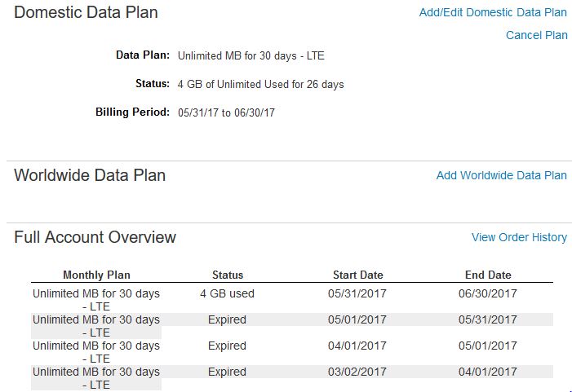This screenshot has width=572, height=392.
Task: View Order History for the account
Action: coord(519,237)
